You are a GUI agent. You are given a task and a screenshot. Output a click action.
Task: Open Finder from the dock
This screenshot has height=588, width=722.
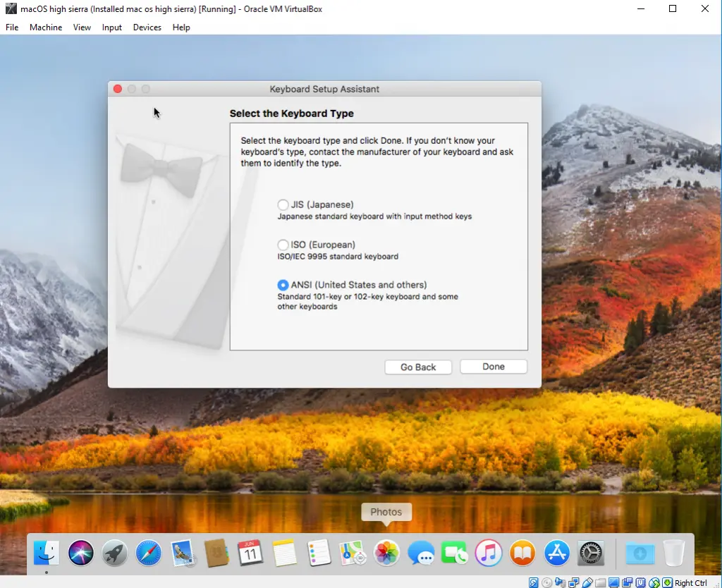click(x=46, y=553)
